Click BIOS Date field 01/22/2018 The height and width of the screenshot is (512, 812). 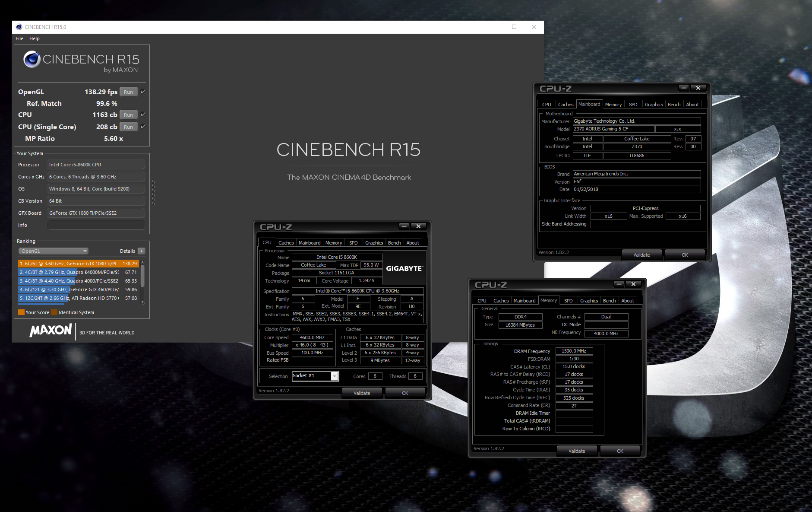[x=637, y=189]
